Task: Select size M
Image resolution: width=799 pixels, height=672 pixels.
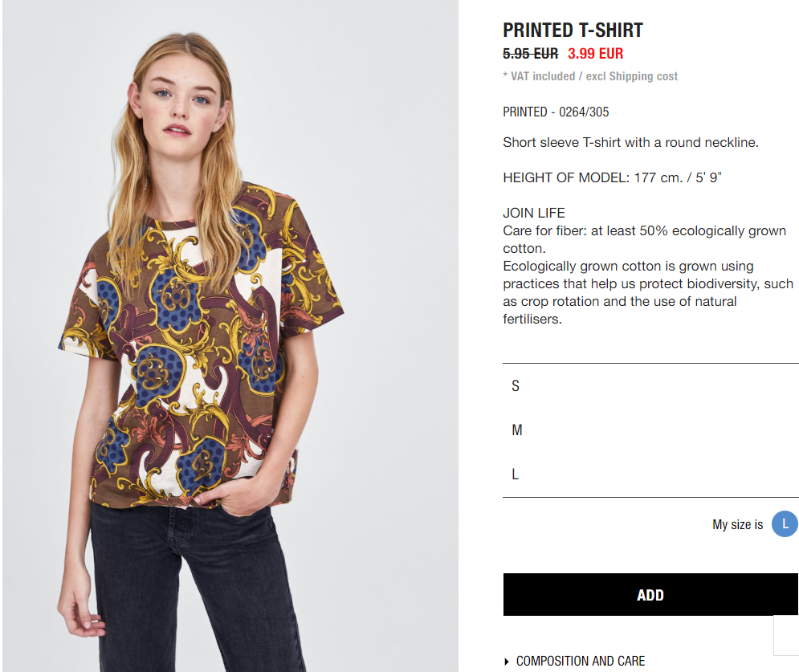Action: tap(650, 430)
